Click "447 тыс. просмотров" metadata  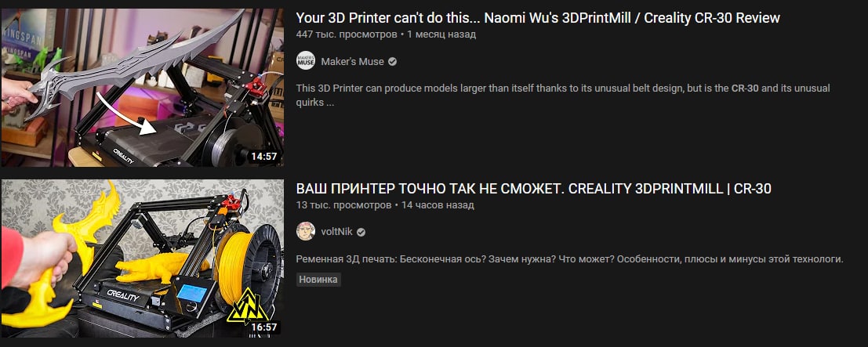click(347, 34)
